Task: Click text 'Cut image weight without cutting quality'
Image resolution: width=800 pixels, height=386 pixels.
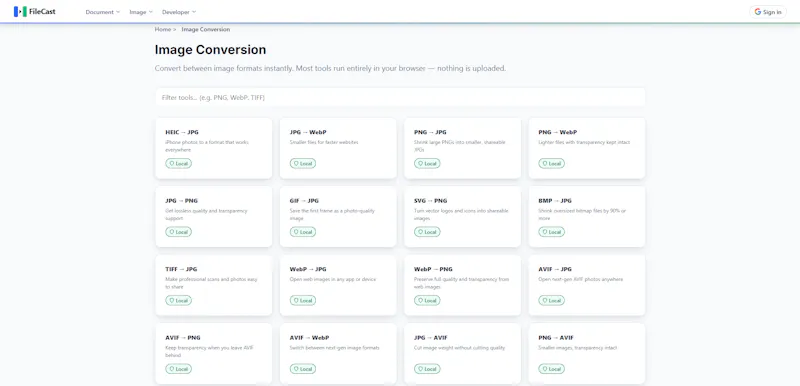Action: [x=460, y=348]
